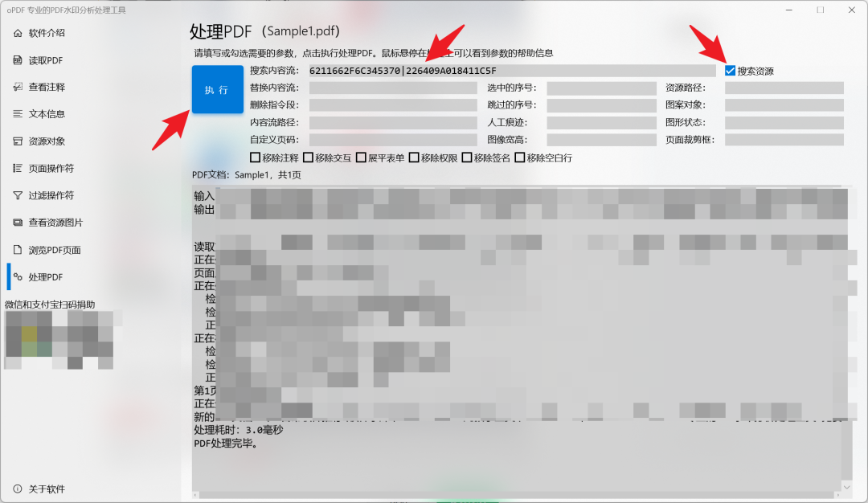This screenshot has height=503, width=868.
Task: Click the log panel scrollbar down arrow
Action: click(x=845, y=486)
